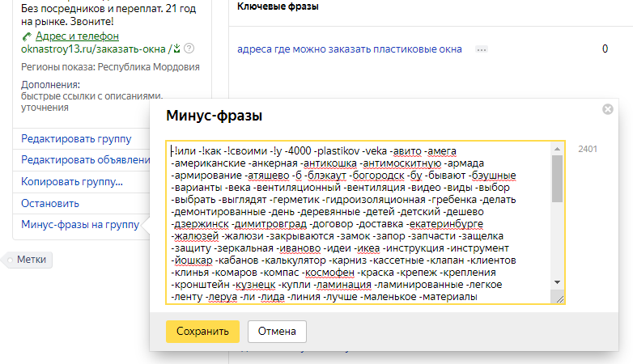
Task: Click the word -гидроизоляционная in the text
Action: point(374,200)
